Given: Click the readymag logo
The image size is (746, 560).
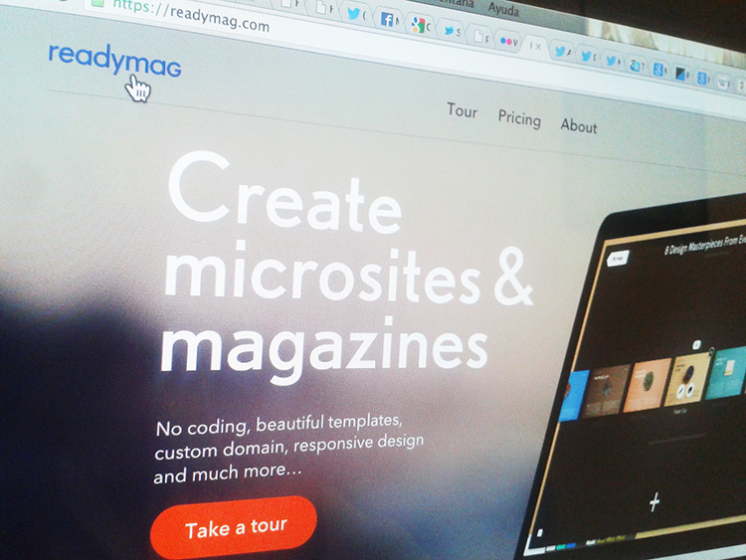Looking at the screenshot, I should pos(114,60).
